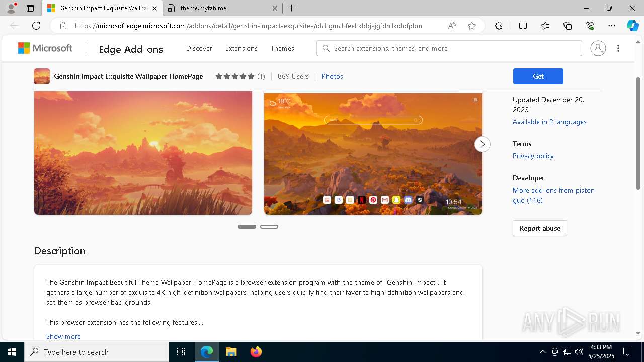This screenshot has width=644, height=362.
Task: Select the first screenshot slide indicator
Action: (247, 227)
